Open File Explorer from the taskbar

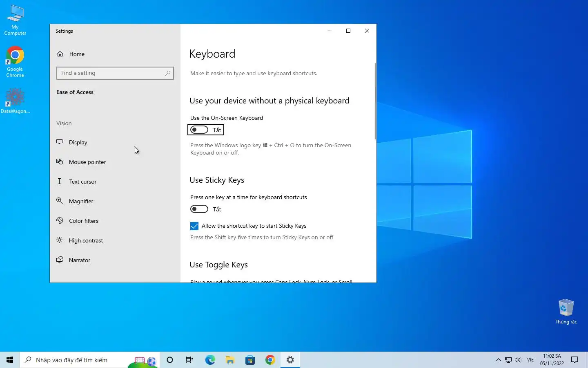click(x=230, y=360)
